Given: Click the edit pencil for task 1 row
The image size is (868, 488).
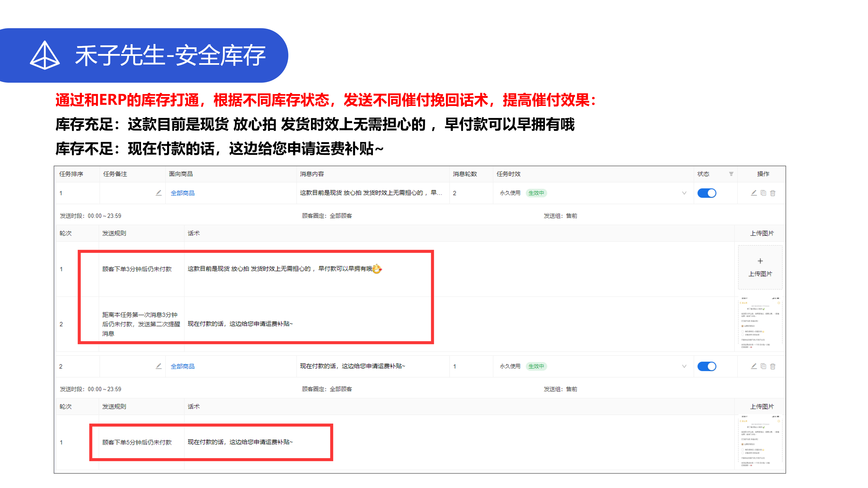Looking at the screenshot, I should [x=754, y=193].
